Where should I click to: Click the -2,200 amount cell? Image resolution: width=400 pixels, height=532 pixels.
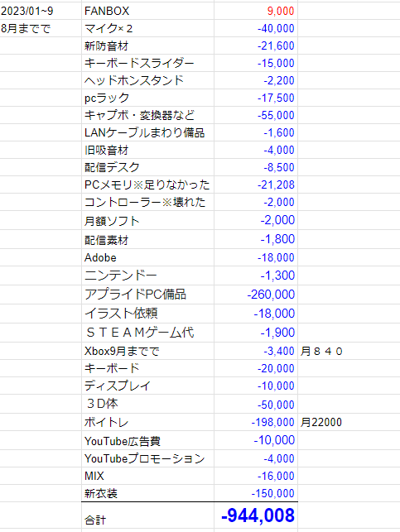tap(256, 80)
